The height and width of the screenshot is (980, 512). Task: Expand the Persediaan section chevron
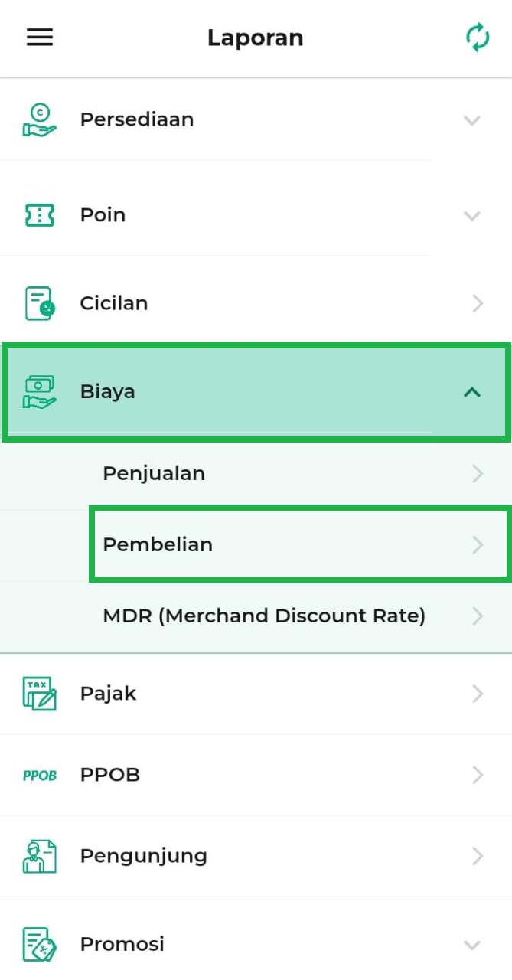tap(472, 120)
